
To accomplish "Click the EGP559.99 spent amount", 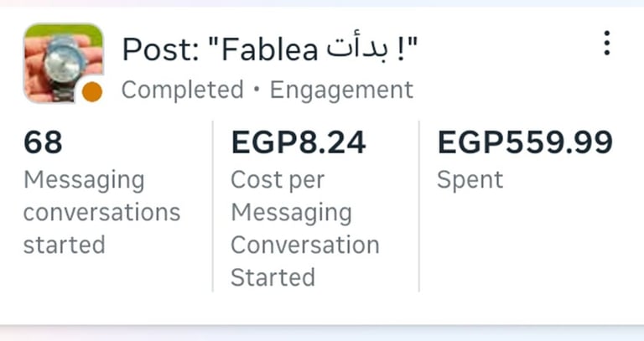I will 525,143.
